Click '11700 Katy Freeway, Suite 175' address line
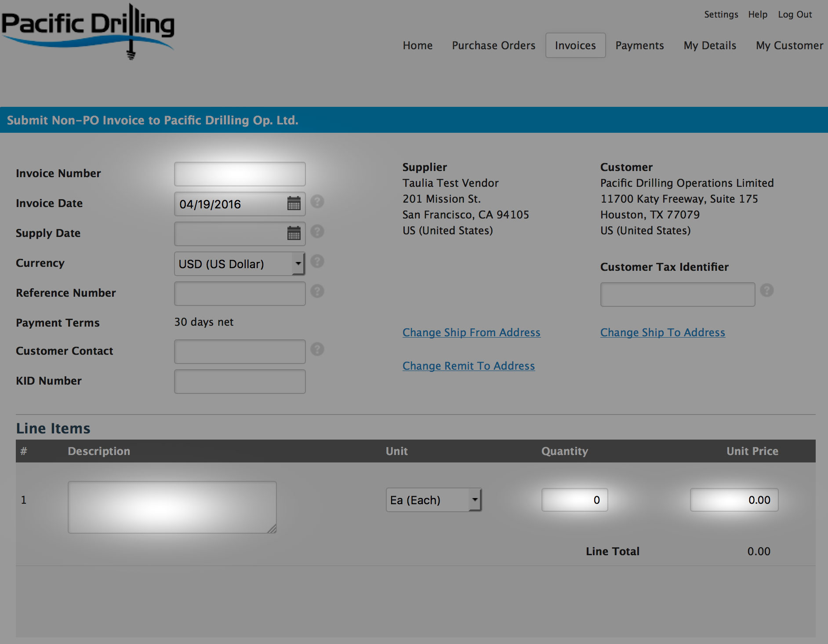 point(679,199)
